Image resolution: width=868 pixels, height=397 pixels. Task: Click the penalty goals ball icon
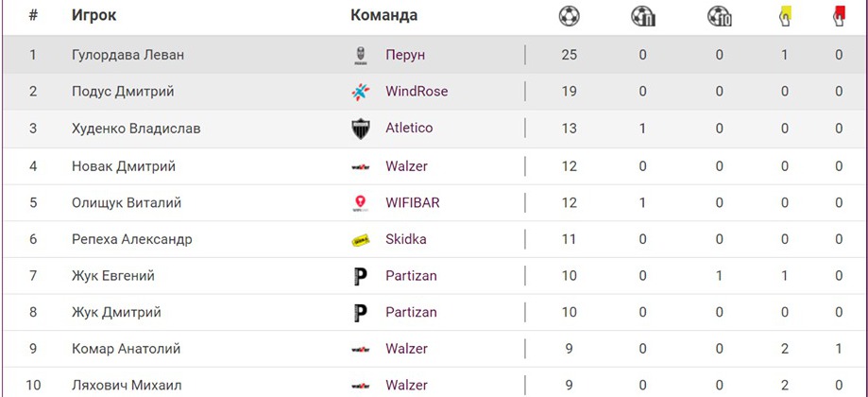[x=642, y=15]
